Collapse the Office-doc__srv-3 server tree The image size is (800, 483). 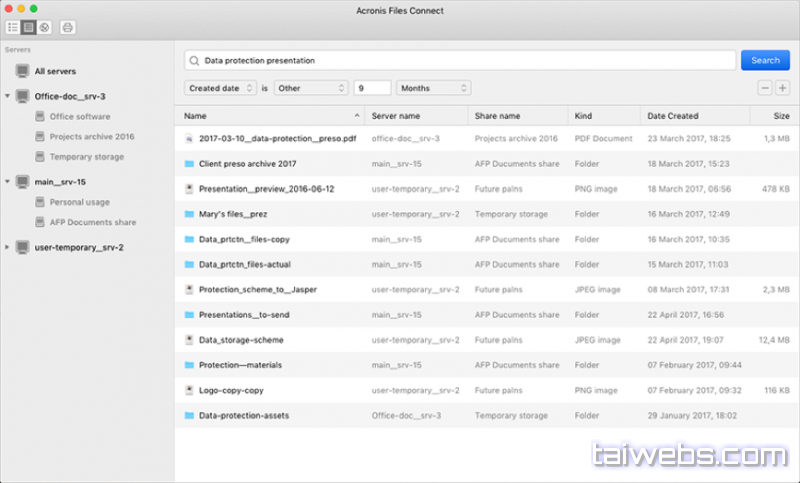click(8, 97)
